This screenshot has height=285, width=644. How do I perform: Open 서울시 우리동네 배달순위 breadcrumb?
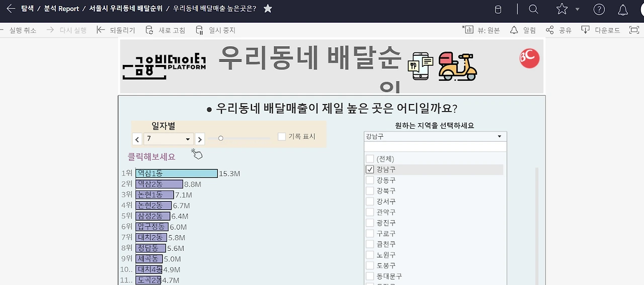(x=125, y=9)
